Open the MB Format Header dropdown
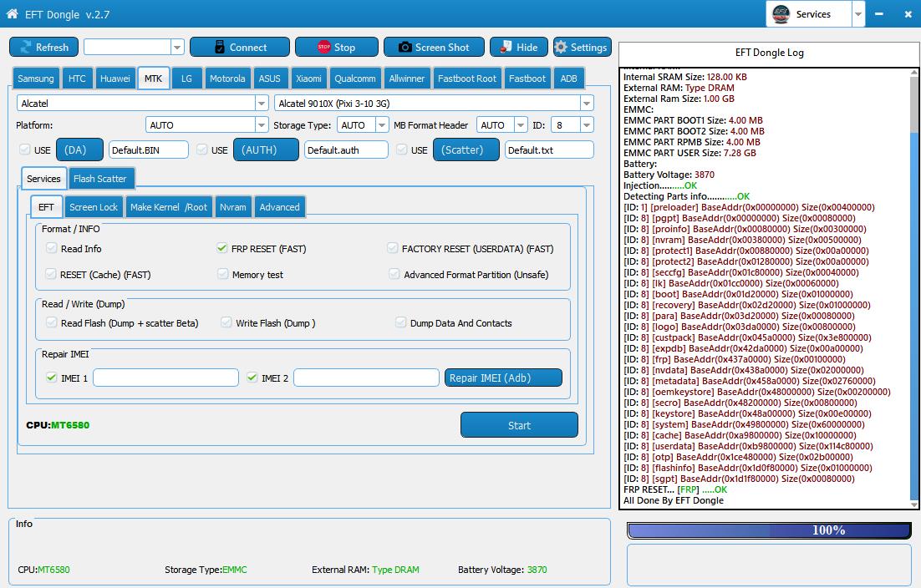 click(x=521, y=125)
